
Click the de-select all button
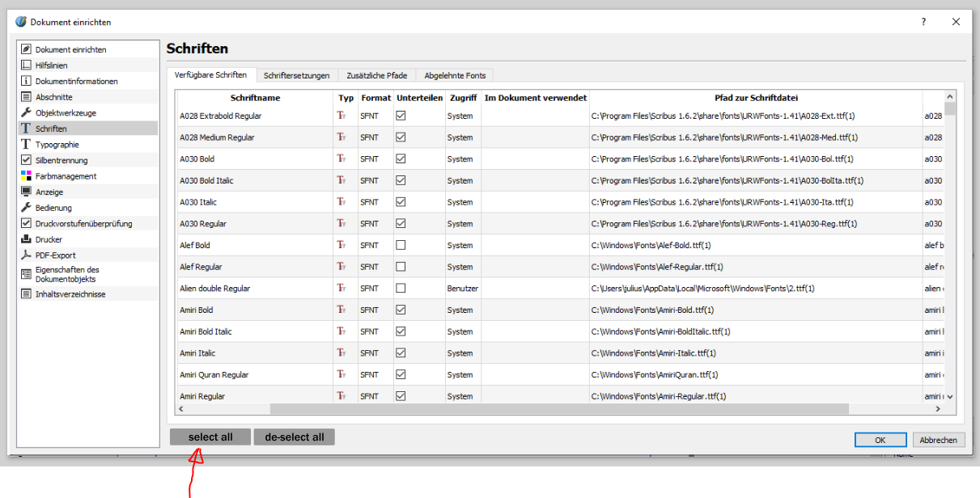click(x=294, y=437)
